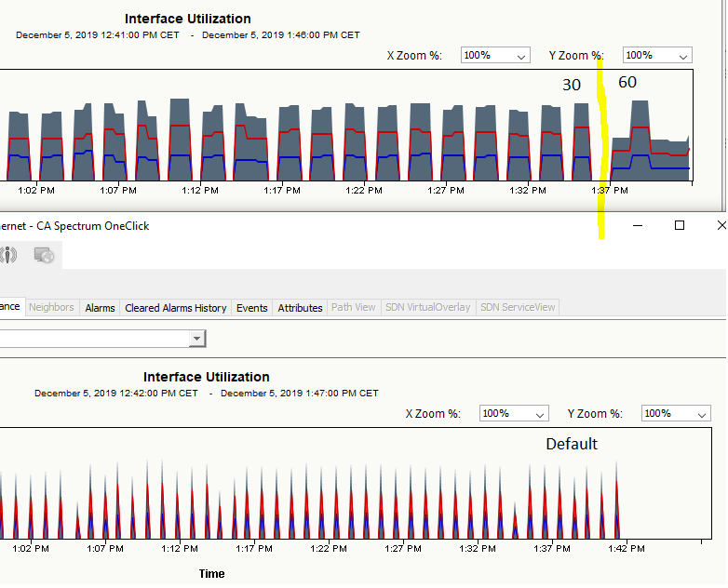Click the monitor with globe toolbar icon
The image size is (728, 588).
44,255
